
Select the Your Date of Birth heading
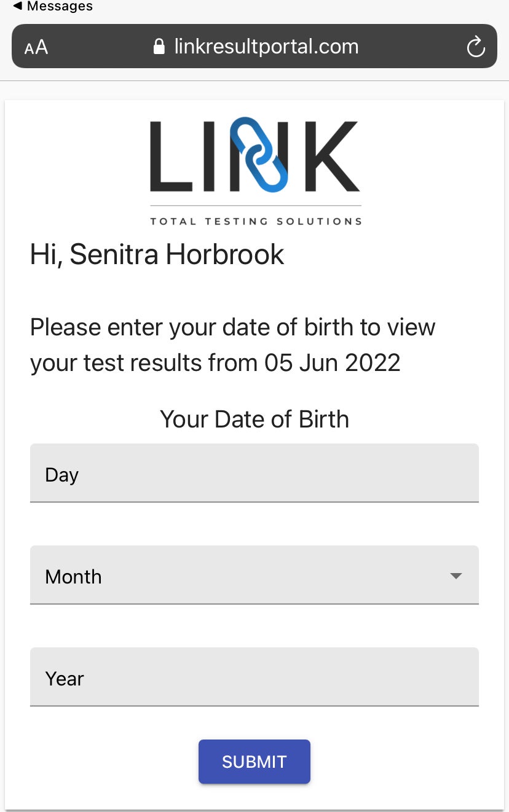254,419
